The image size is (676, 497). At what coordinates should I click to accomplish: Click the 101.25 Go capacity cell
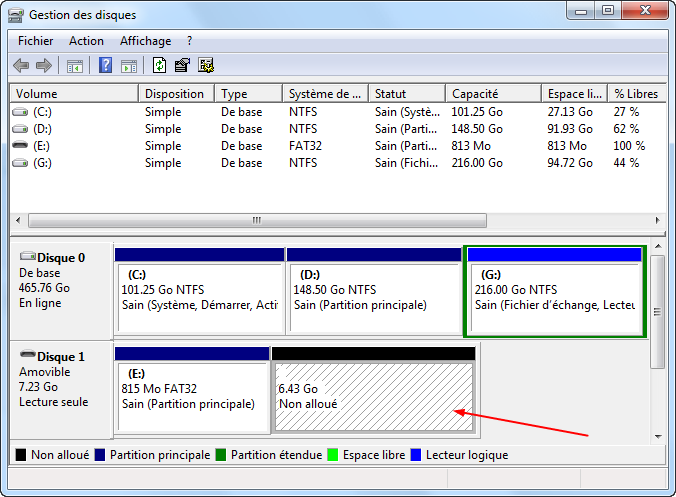coord(477,112)
